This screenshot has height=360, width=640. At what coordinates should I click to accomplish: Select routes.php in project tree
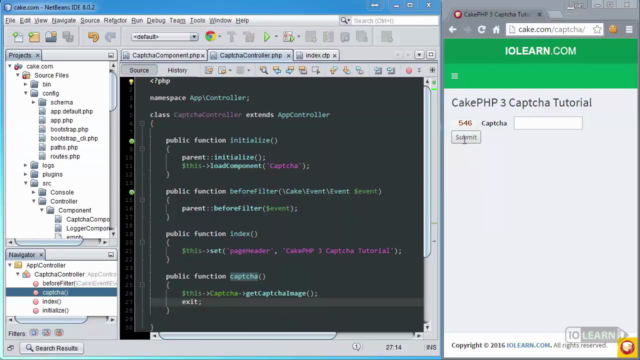click(x=65, y=156)
